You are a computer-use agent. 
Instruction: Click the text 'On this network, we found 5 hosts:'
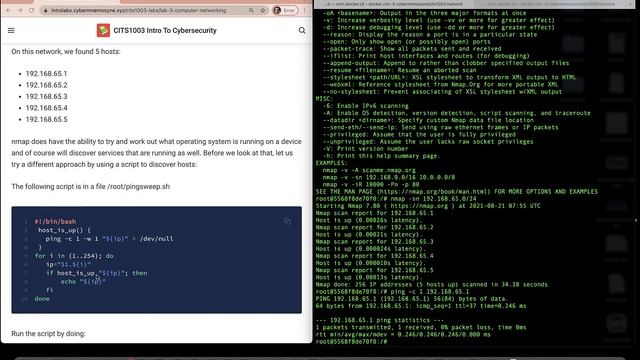[66, 52]
